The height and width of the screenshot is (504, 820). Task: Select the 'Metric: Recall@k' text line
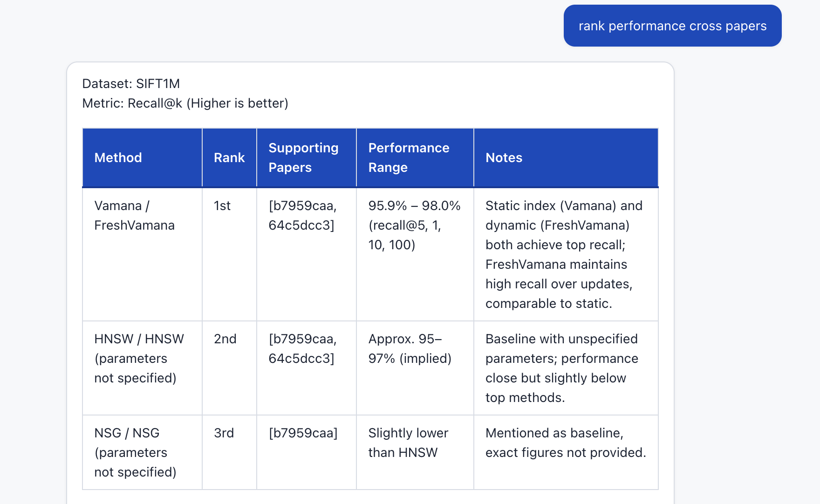[x=185, y=103]
